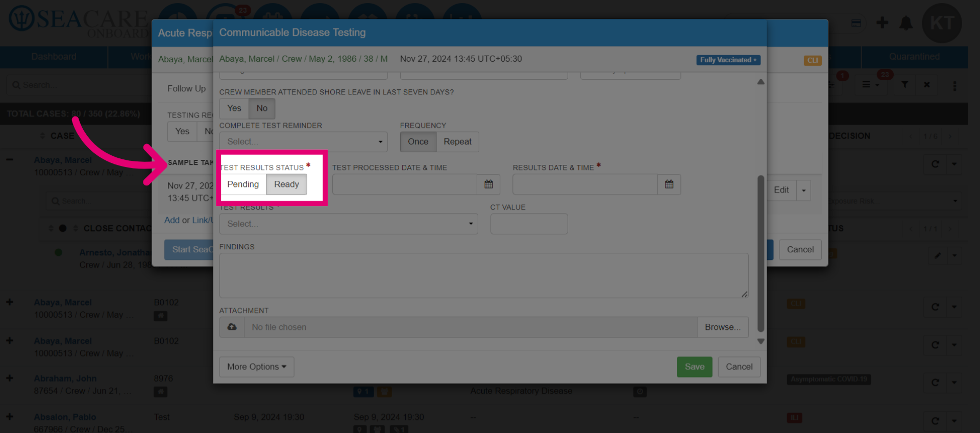
Task: Refresh icon on first Abaya, Marcel row
Action: pyautogui.click(x=935, y=164)
